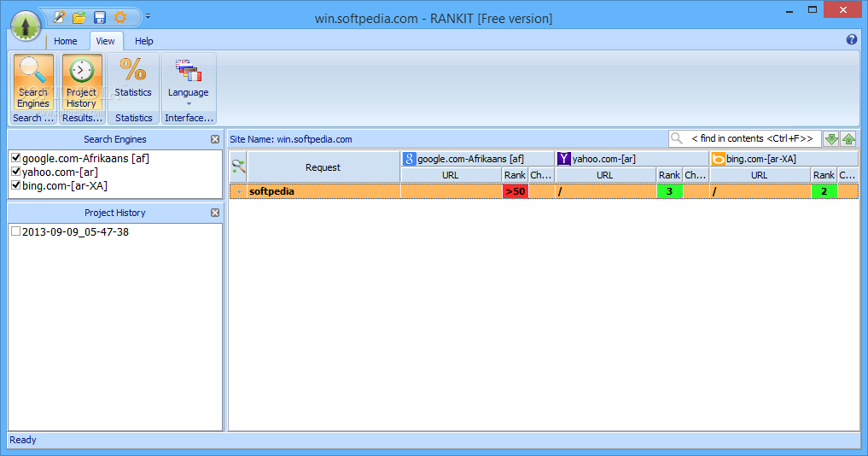Click the blue help question mark icon

(x=852, y=39)
